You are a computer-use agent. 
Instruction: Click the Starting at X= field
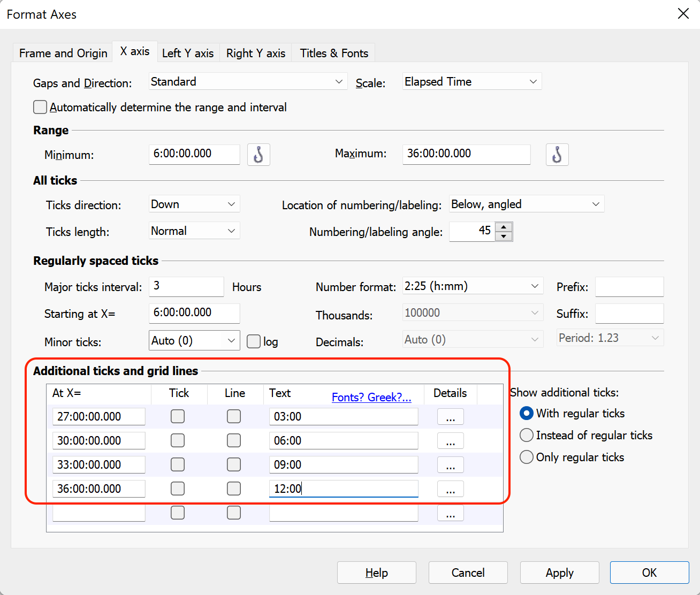pos(194,313)
